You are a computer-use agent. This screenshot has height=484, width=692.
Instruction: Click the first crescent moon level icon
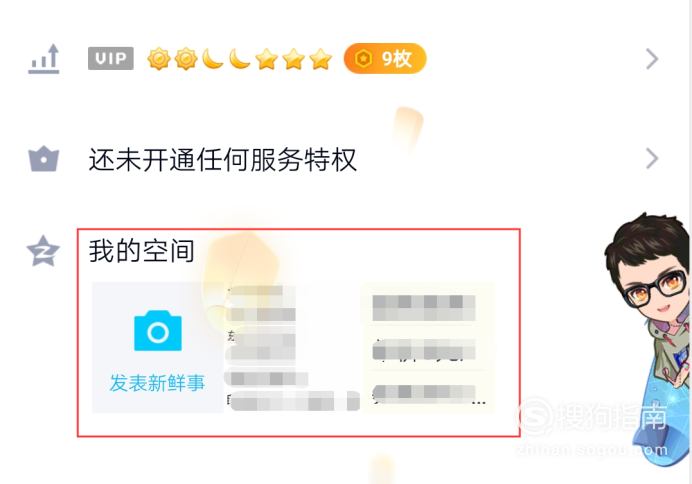(x=212, y=59)
